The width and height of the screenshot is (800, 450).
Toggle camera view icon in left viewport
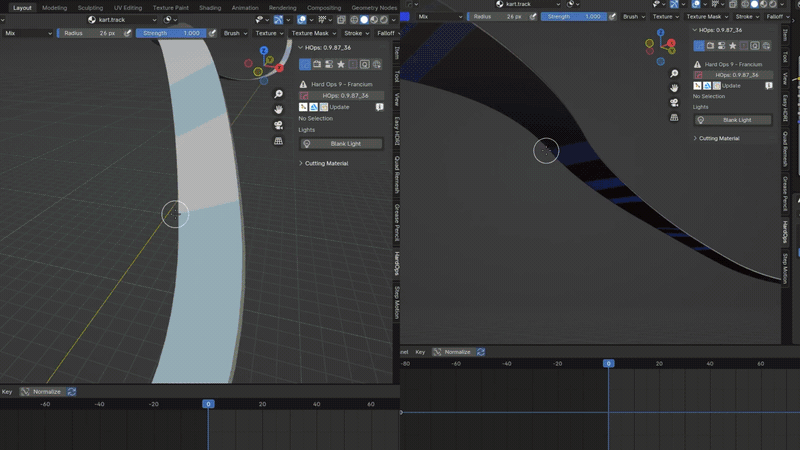tap(279, 125)
